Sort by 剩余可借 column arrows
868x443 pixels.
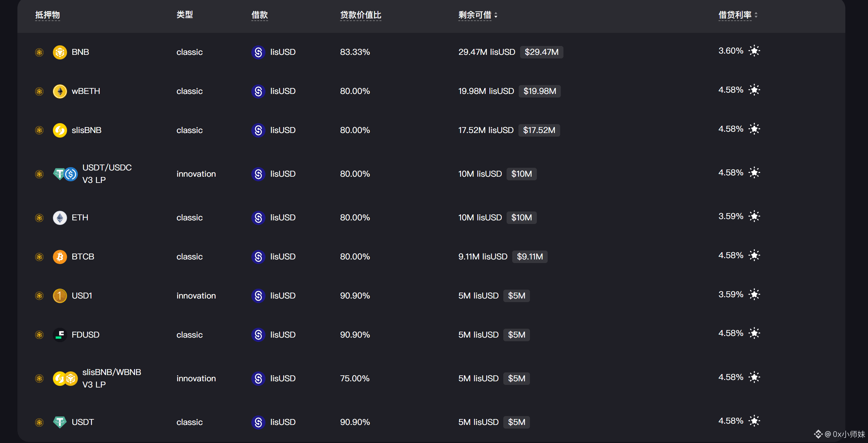[x=496, y=15]
